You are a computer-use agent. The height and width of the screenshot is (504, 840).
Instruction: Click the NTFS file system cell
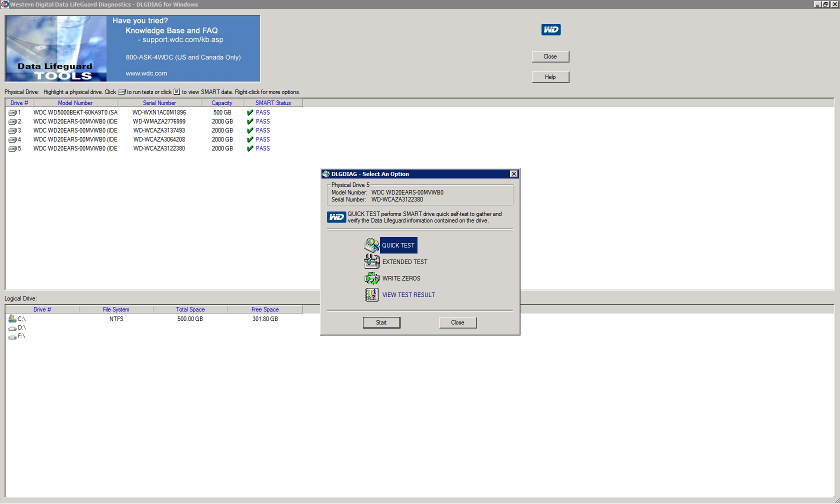click(116, 319)
